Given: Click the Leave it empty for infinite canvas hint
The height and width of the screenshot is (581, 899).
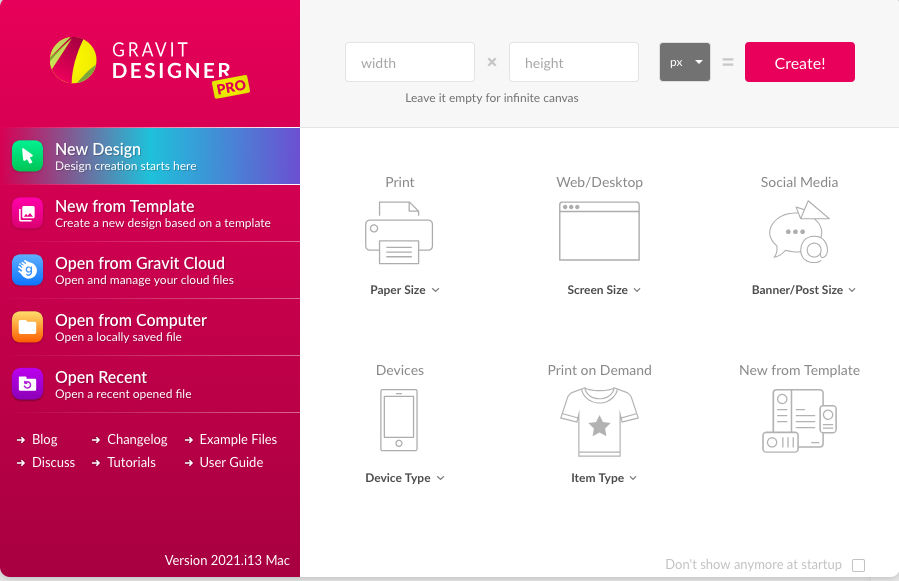Looking at the screenshot, I should (492, 98).
